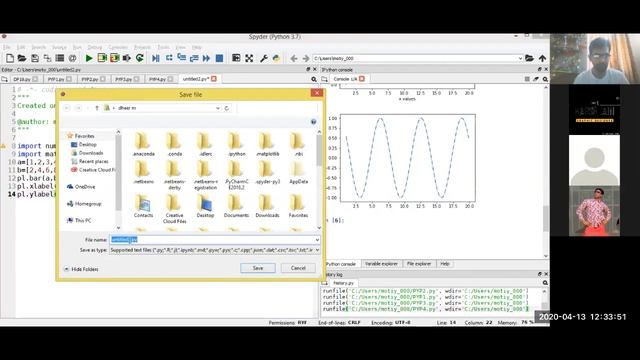Click the blue Stop debugging square icon
The width and height of the screenshot is (640, 360).
tap(219, 58)
